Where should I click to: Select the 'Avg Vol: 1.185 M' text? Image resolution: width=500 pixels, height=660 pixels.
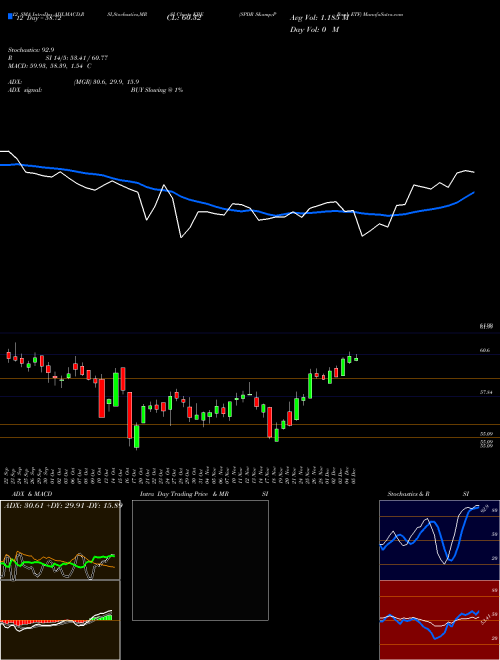pos(319,18)
